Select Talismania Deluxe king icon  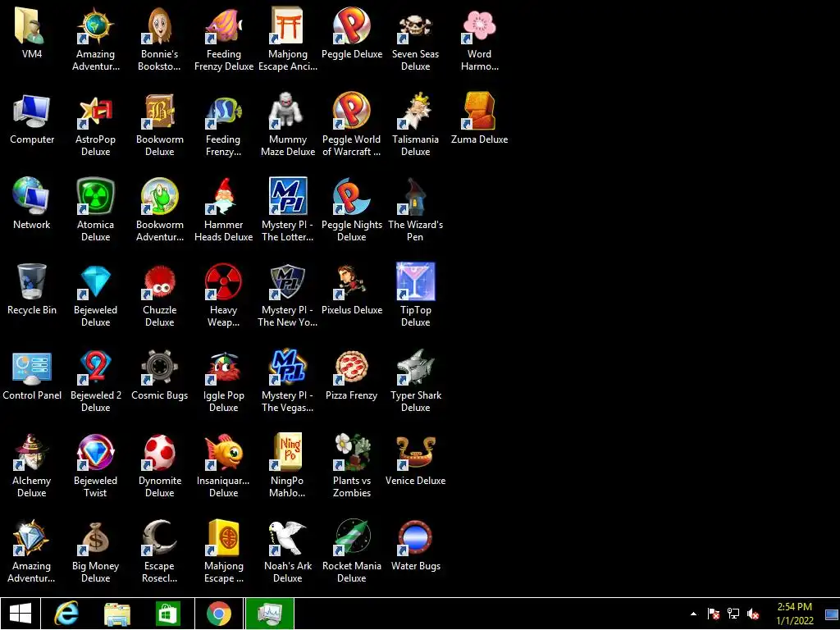(415, 111)
